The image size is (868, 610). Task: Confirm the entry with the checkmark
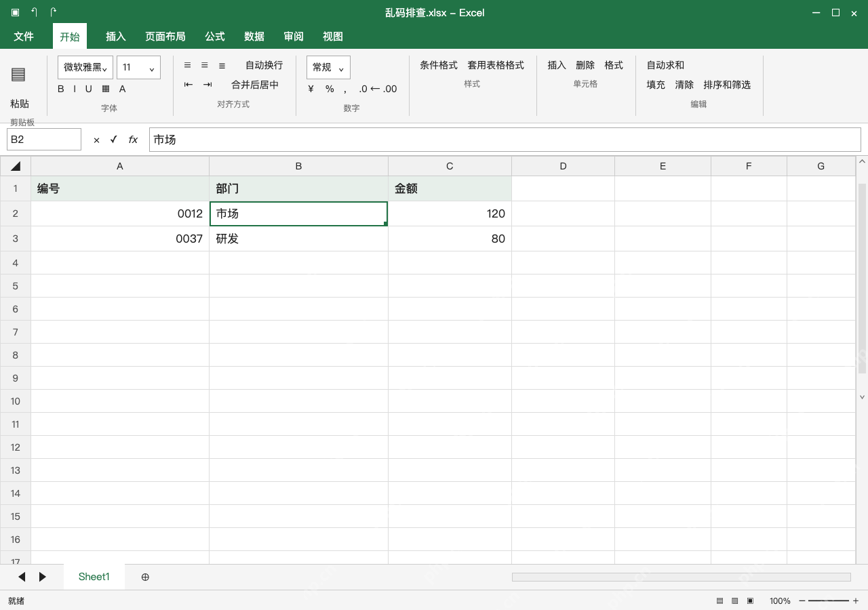(x=113, y=140)
